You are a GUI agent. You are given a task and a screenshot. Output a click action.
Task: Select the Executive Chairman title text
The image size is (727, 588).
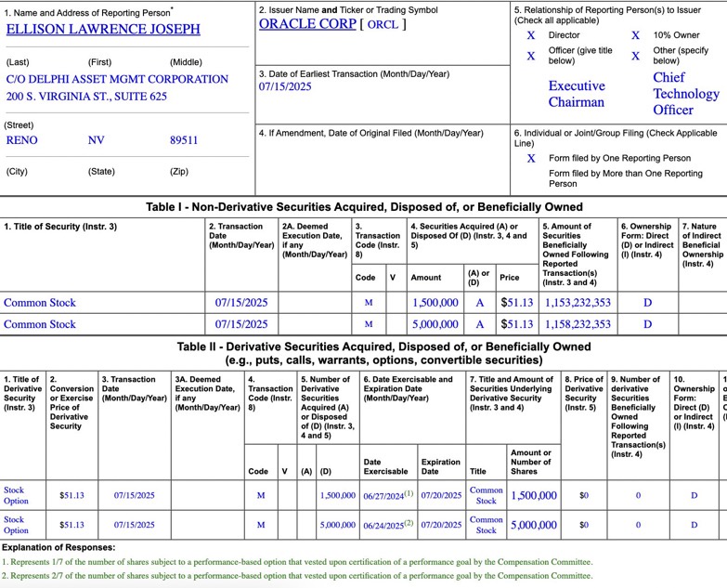577,94
